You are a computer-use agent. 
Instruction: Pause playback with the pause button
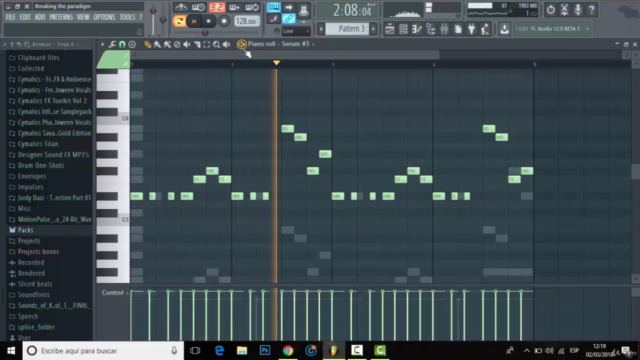194,21
